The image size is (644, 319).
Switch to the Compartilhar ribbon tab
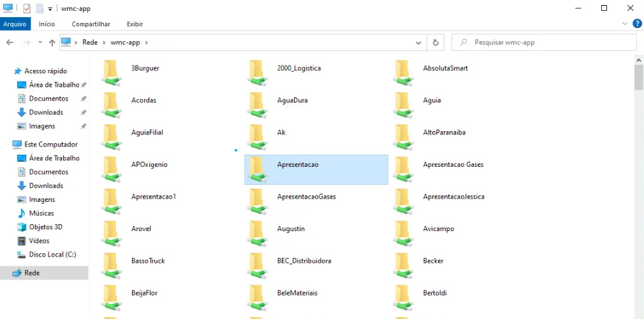pos(91,24)
